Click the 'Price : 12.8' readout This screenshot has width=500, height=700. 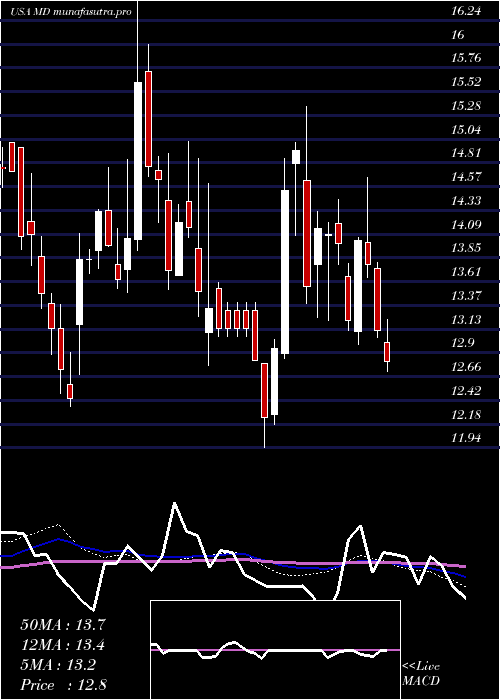pyautogui.click(x=63, y=685)
